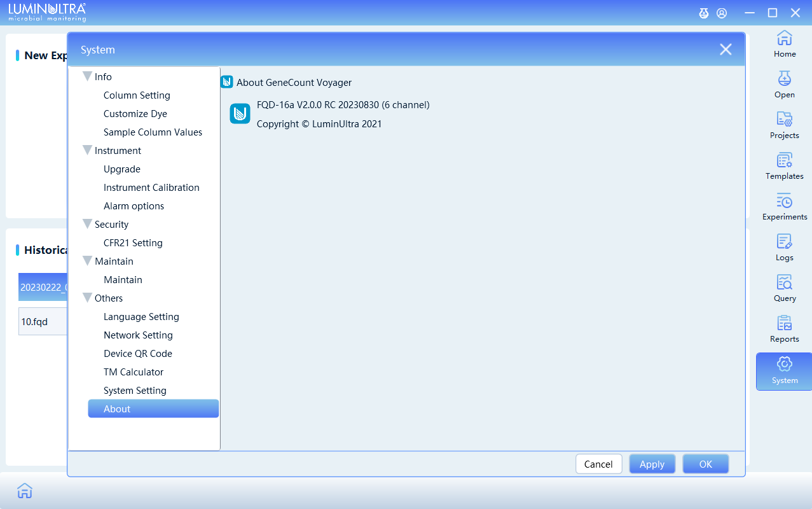The width and height of the screenshot is (812, 509).
Task: Select Upgrade under Instrument
Action: tap(122, 169)
